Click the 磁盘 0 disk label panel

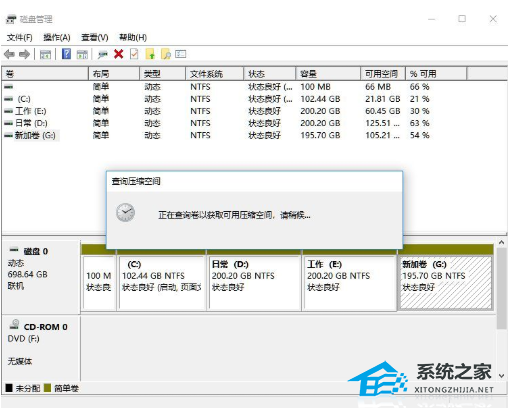click(41, 277)
